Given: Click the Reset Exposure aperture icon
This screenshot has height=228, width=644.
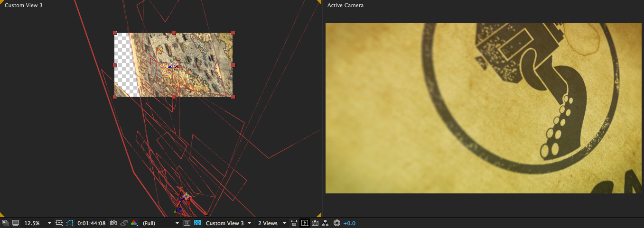Looking at the screenshot, I should 337,223.
